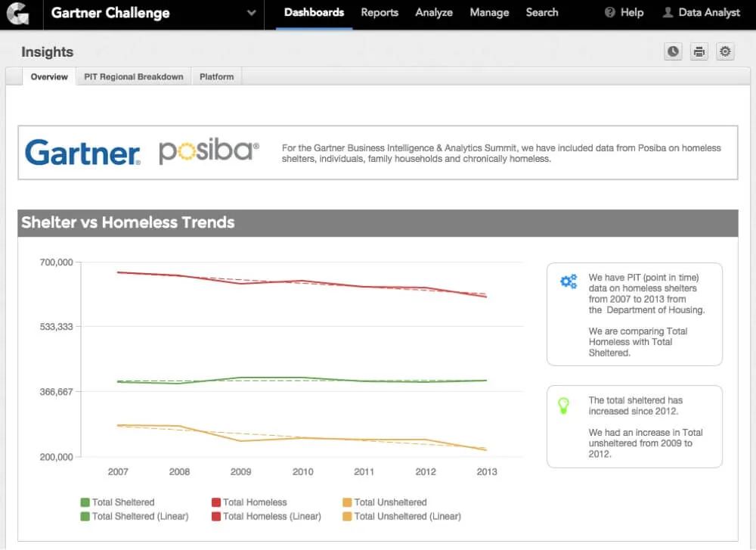Open the gear settings icon
Screen dimensions: 756x550
pos(726,51)
